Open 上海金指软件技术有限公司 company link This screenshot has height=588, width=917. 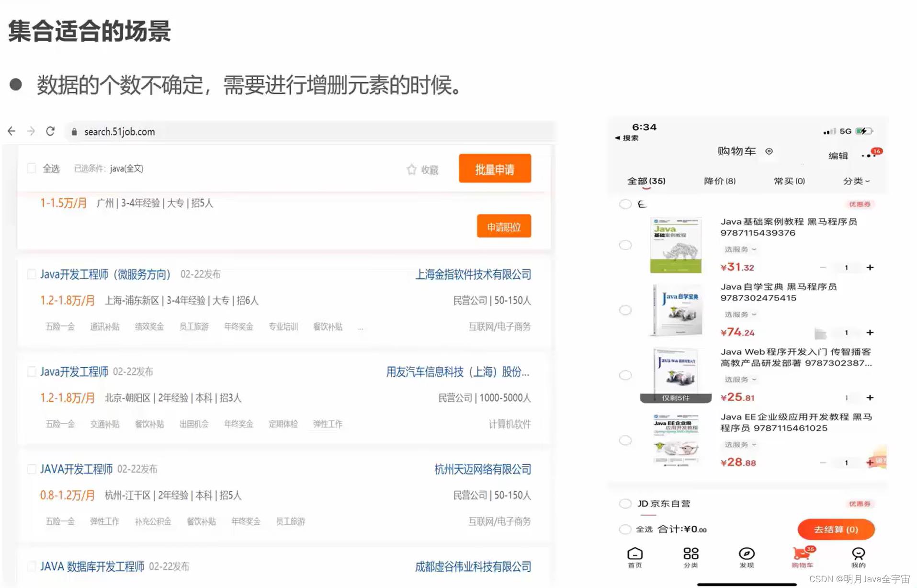473,274
